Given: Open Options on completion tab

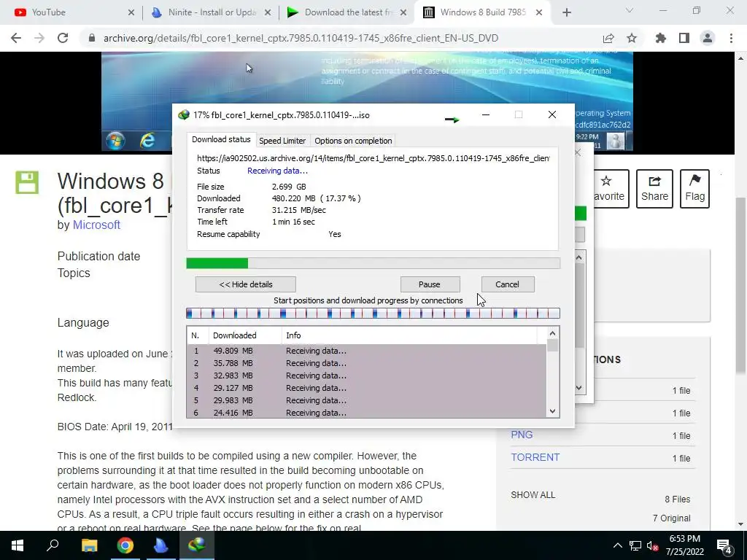Looking at the screenshot, I should (x=353, y=141).
